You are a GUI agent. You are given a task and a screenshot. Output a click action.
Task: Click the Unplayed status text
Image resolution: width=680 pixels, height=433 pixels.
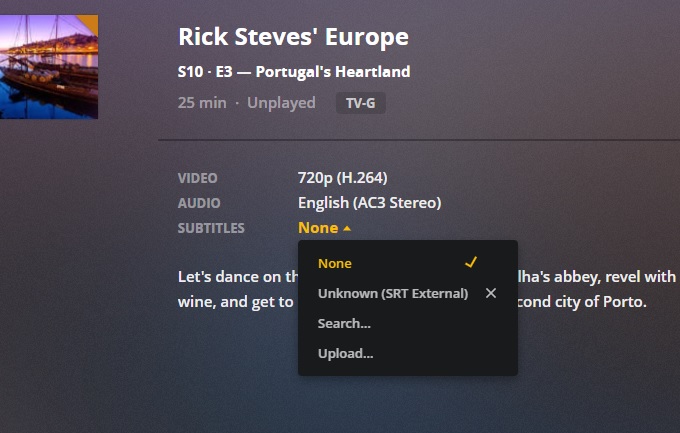coord(281,103)
